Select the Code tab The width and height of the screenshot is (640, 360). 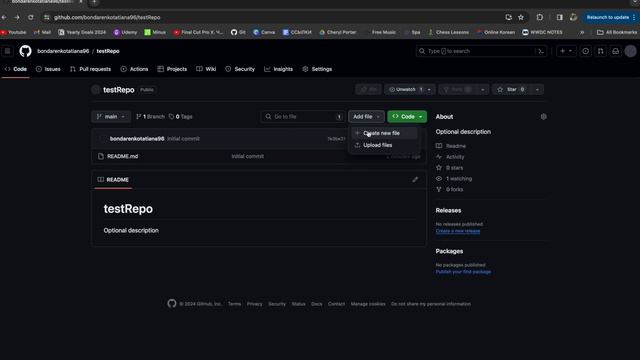click(x=16, y=69)
